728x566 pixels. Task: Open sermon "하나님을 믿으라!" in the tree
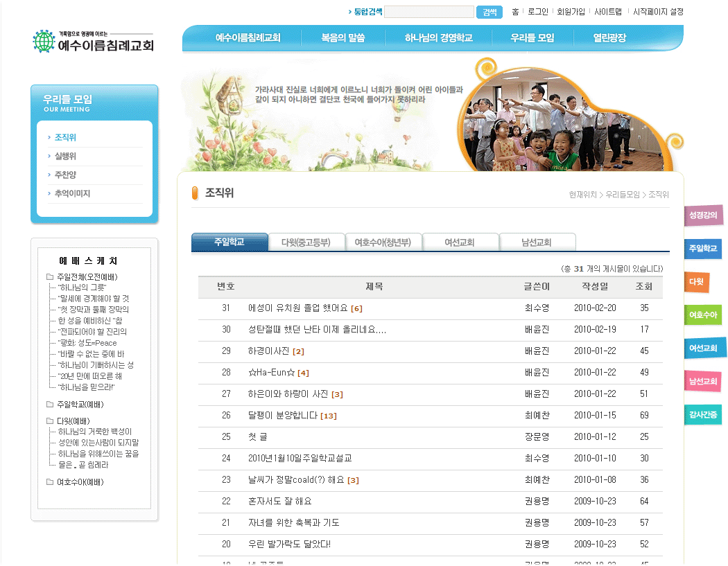(x=87, y=387)
